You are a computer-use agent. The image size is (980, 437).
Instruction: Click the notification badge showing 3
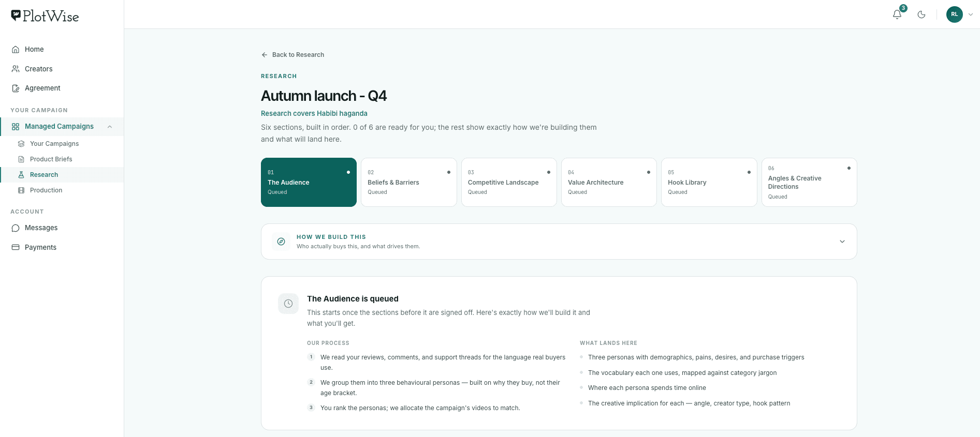(x=903, y=8)
